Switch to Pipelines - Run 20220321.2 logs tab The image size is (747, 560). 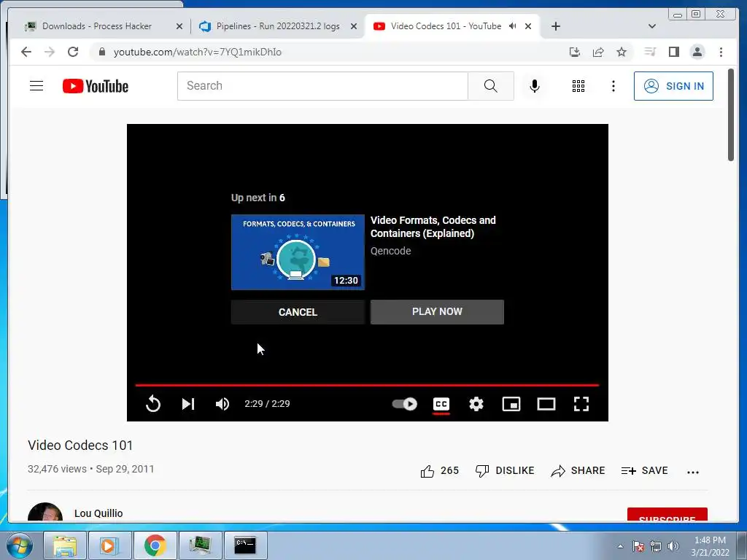point(278,26)
